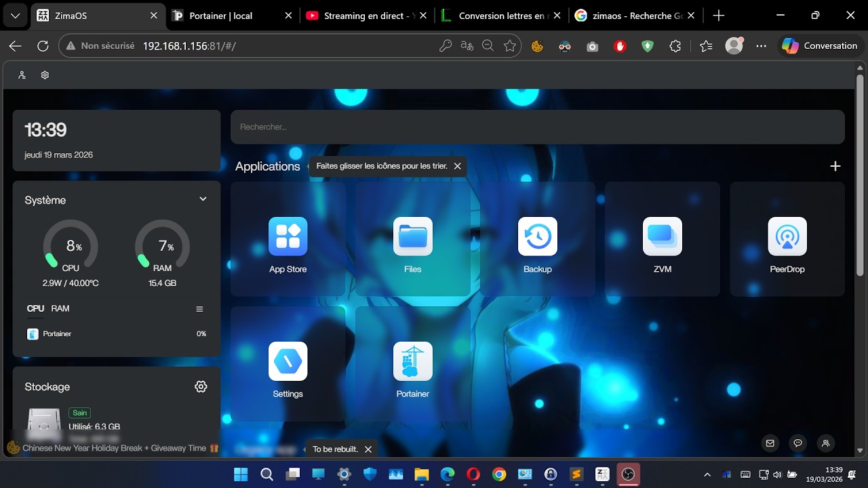The height and width of the screenshot is (488, 868).
Task: Collapse the Système widget chevron
Action: pos(203,199)
